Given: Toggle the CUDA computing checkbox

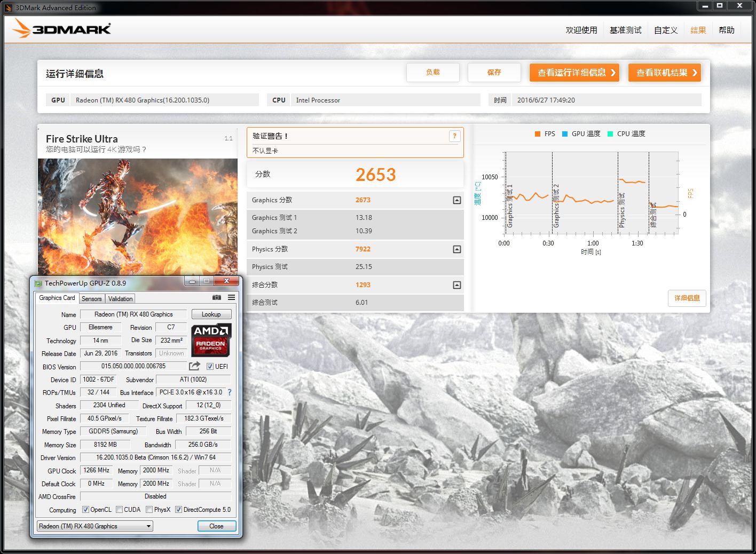Looking at the screenshot, I should coord(120,510).
